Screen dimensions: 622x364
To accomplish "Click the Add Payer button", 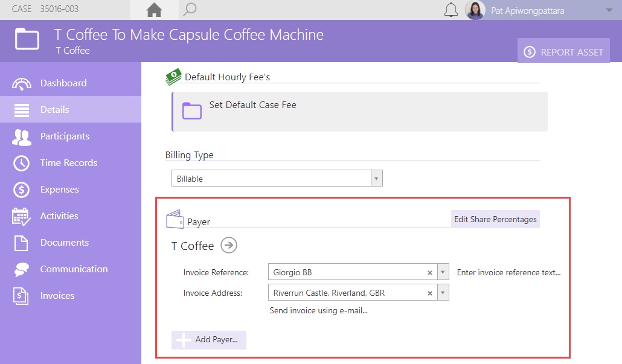I will point(209,340).
